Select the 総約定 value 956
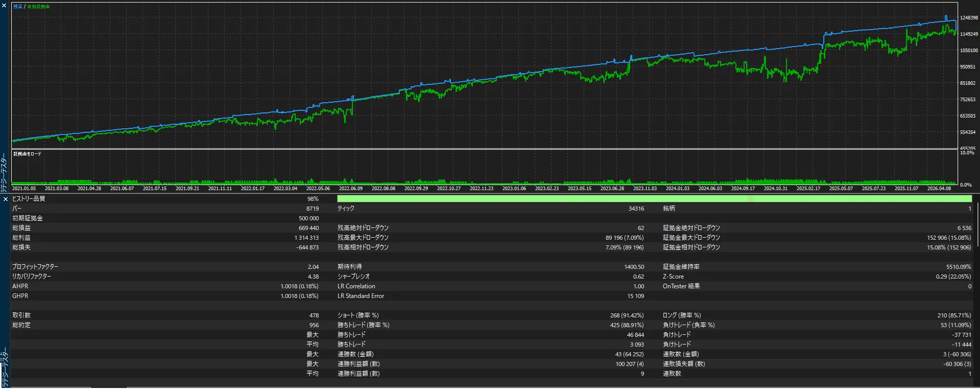The height and width of the screenshot is (389, 980). 314,325
